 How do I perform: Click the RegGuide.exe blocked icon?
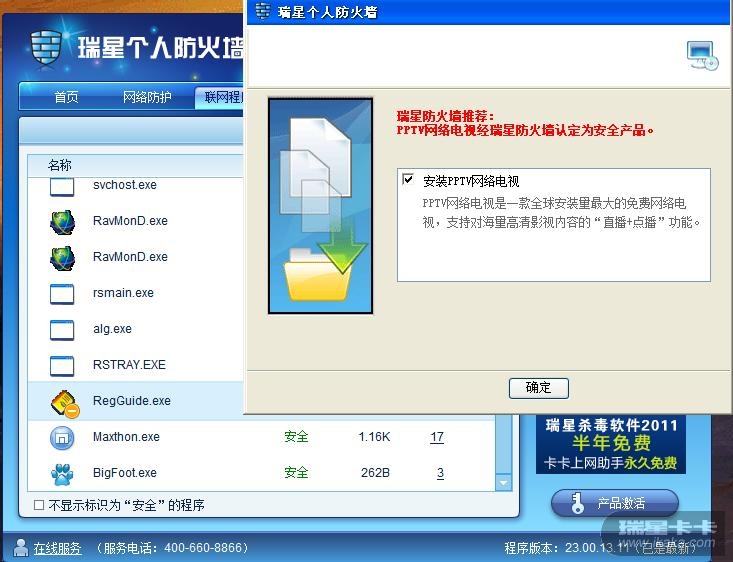pyautogui.click(x=65, y=403)
